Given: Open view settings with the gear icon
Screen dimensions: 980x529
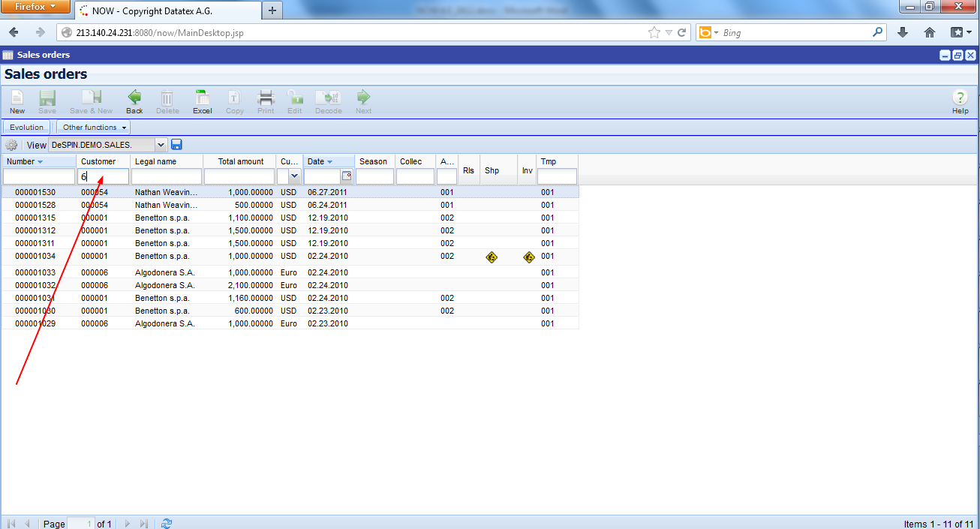Looking at the screenshot, I should [11, 144].
